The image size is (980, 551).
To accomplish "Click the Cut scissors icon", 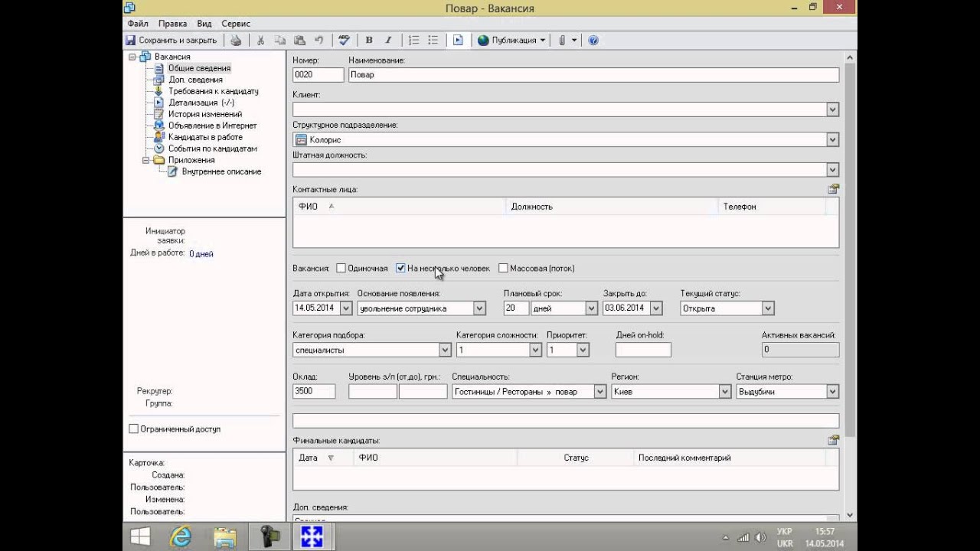I will [x=261, y=41].
